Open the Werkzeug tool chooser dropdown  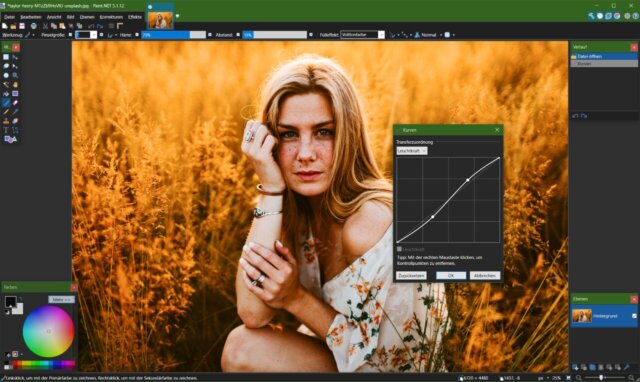point(30,35)
